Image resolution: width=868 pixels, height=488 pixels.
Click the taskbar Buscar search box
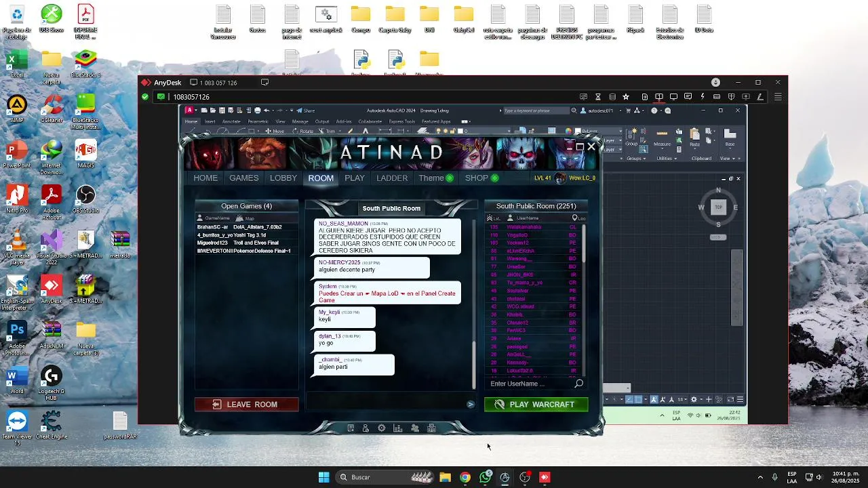pyautogui.click(x=384, y=477)
